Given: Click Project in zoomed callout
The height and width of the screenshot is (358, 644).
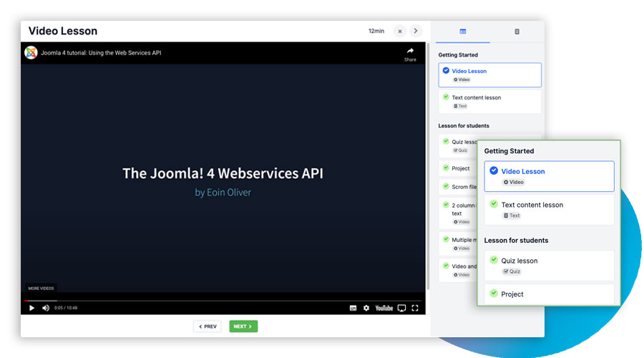Looking at the screenshot, I should pos(549,294).
